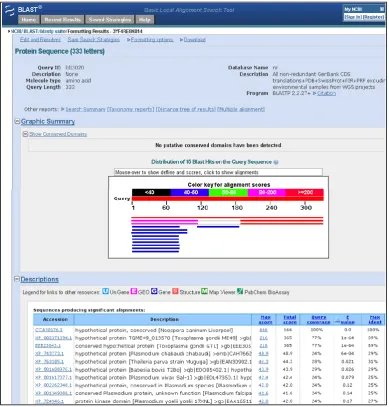Select the GEO legend icon
This screenshot has height=407, width=389.
tap(134, 291)
